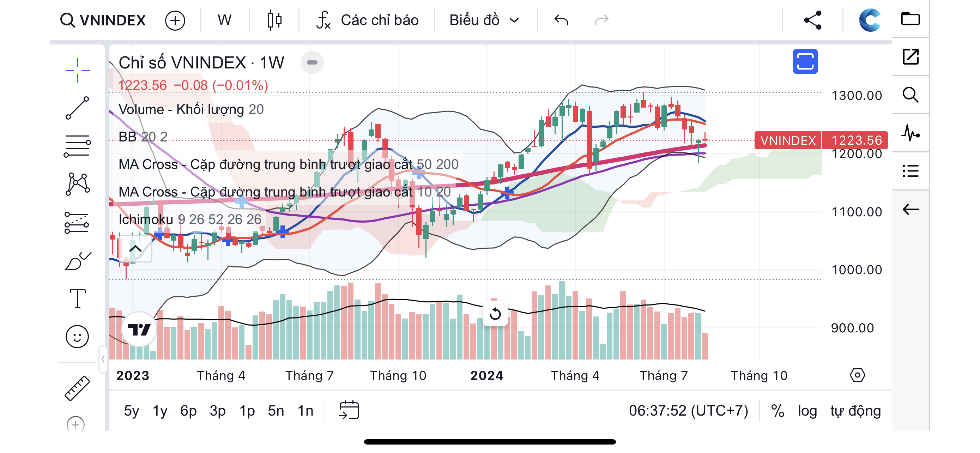Image resolution: width=980 pixels, height=453 pixels.
Task: Expand the Biểu đồ layout dropdown
Action: (484, 20)
